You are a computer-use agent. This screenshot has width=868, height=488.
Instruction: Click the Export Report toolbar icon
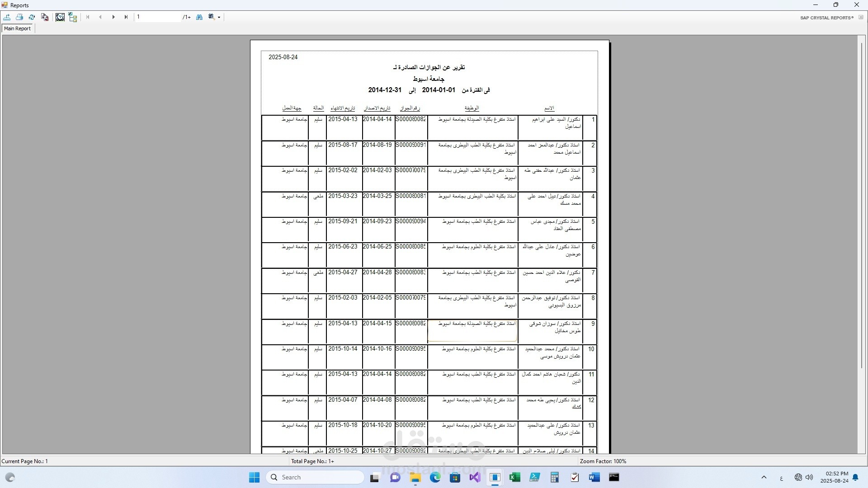click(x=7, y=17)
